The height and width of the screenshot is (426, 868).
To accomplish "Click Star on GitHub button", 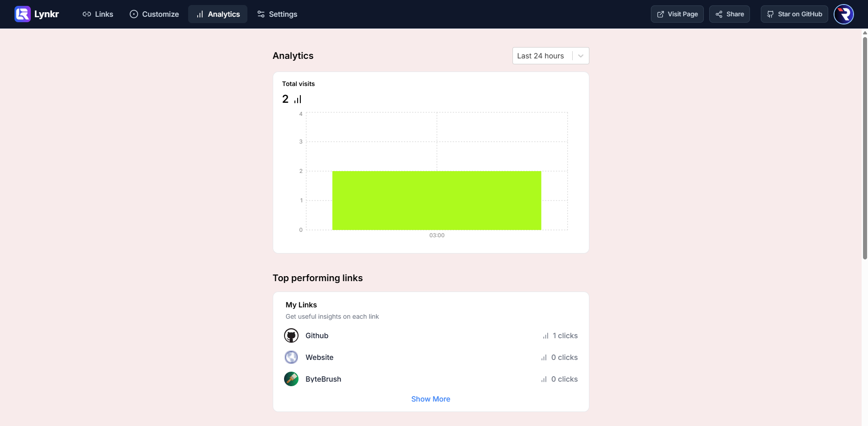I will (794, 14).
